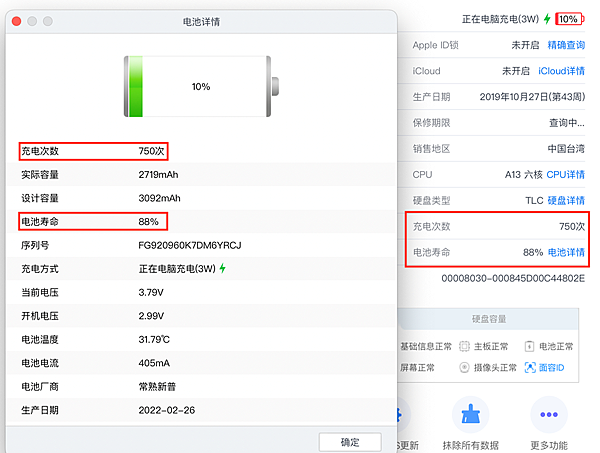Click the 面容ID face scan icon
The width and height of the screenshot is (600, 453).
pyautogui.click(x=530, y=368)
